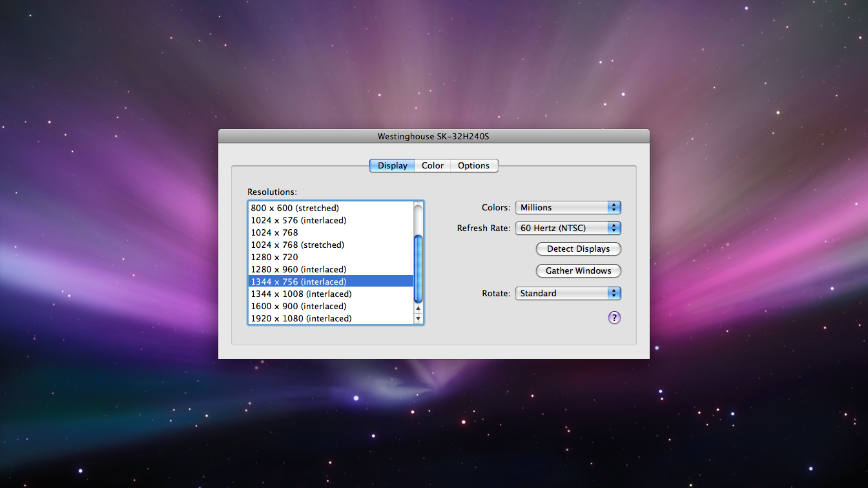Click the resolutions list scroll down arrow

click(x=418, y=319)
